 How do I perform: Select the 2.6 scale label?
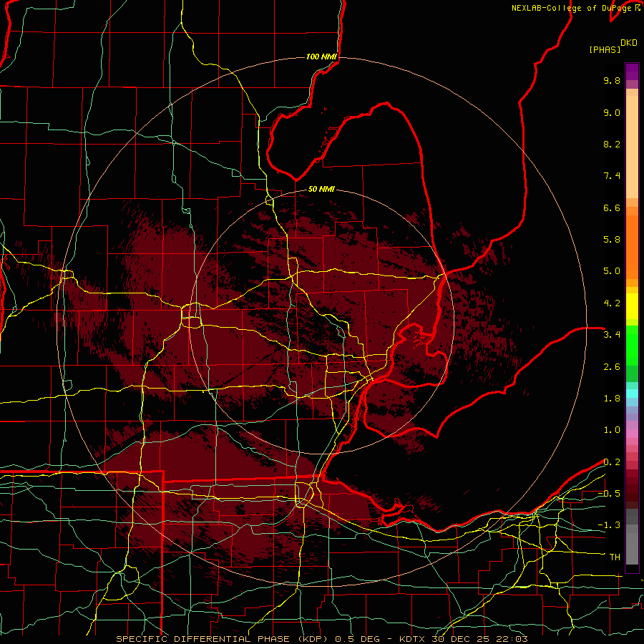pos(612,367)
